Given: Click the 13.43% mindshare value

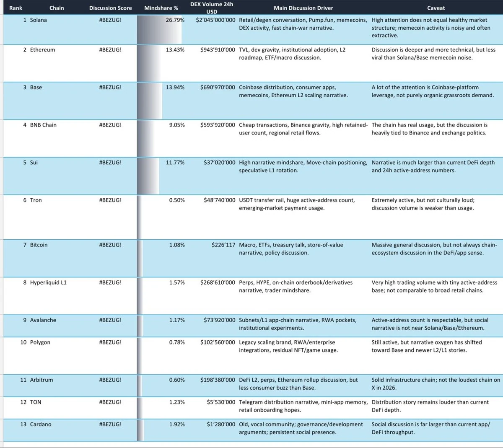Looking at the screenshot, I should 175,50.
